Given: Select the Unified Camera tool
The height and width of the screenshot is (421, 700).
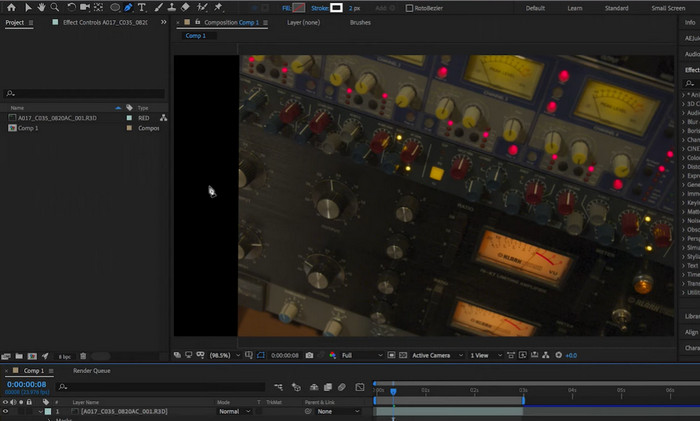Looking at the screenshot, I should 85,7.
